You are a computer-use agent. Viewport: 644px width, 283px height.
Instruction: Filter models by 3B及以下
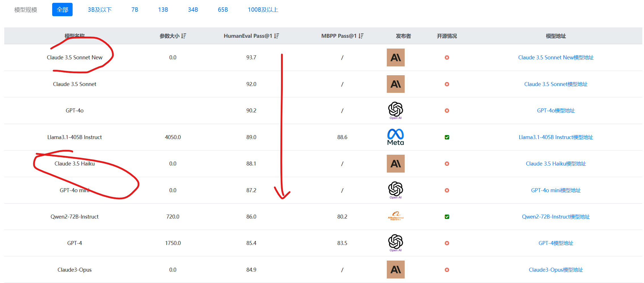point(100,10)
